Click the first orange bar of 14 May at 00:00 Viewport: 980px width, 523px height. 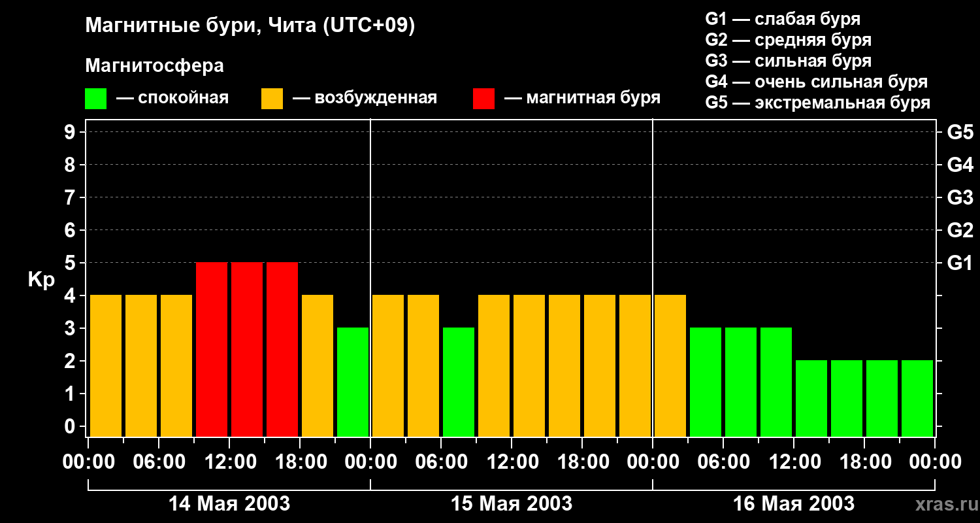[x=106, y=366]
